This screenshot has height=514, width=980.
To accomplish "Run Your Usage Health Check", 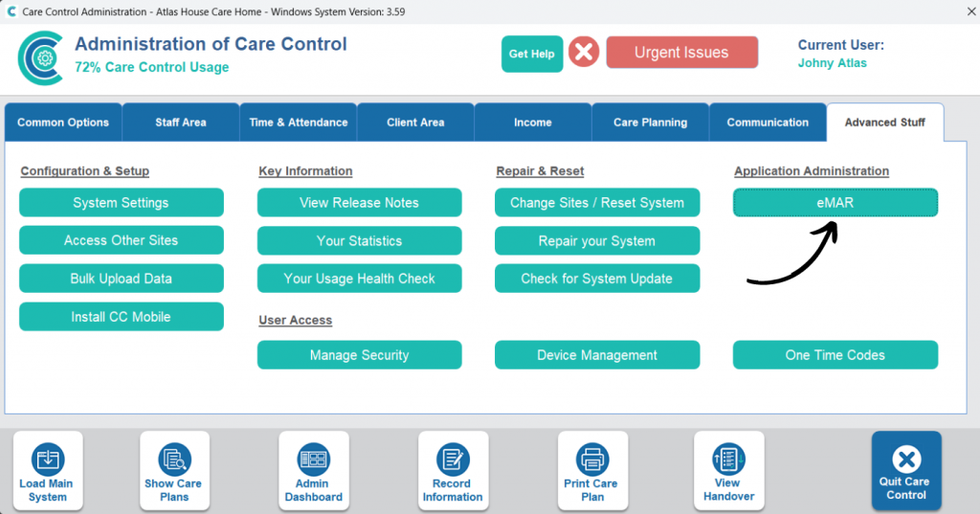I will coord(360,279).
